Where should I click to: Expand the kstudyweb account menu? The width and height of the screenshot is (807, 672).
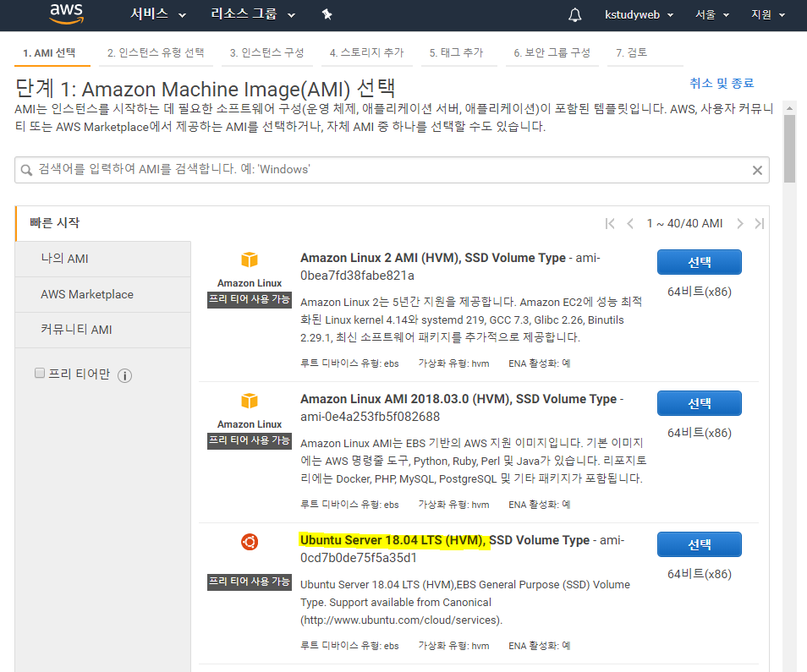(640, 15)
